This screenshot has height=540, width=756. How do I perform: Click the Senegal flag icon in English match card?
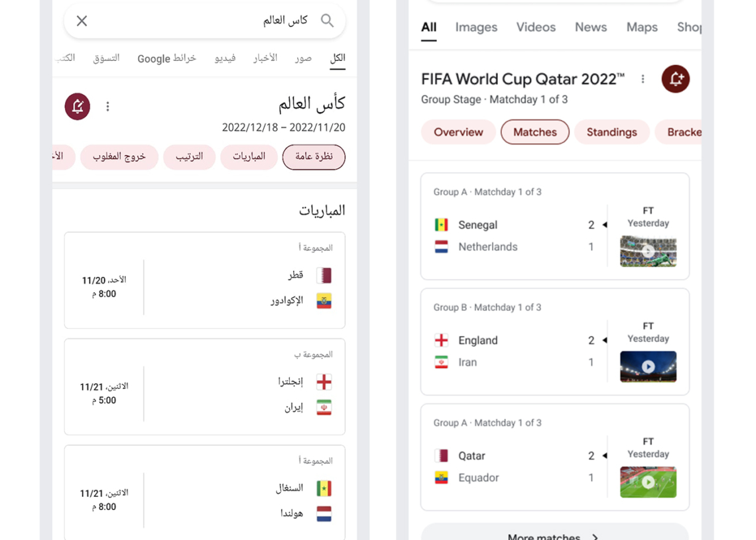[x=441, y=225]
